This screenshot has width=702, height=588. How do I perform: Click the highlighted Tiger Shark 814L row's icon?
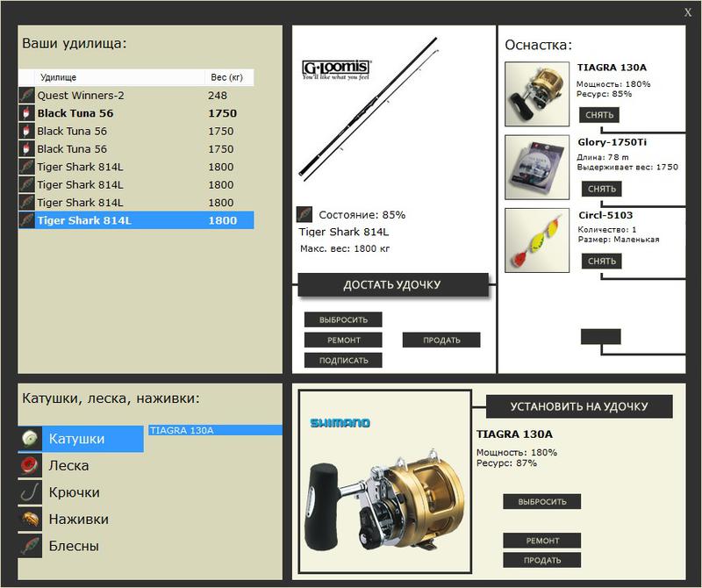26,220
